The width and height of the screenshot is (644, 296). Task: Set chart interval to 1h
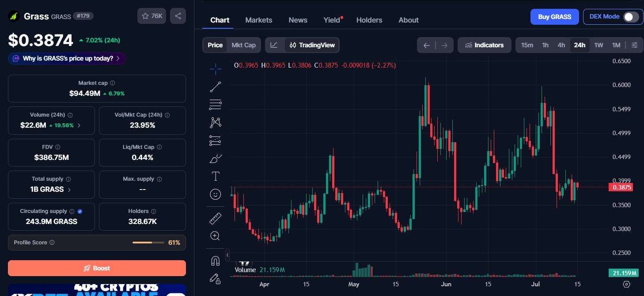click(x=546, y=45)
